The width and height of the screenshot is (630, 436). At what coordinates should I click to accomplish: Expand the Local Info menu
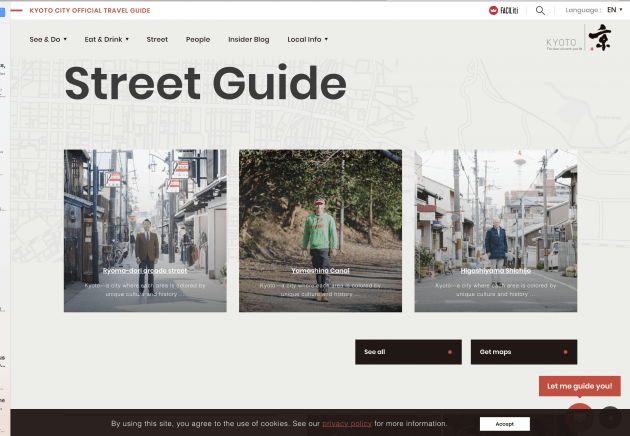(308, 39)
